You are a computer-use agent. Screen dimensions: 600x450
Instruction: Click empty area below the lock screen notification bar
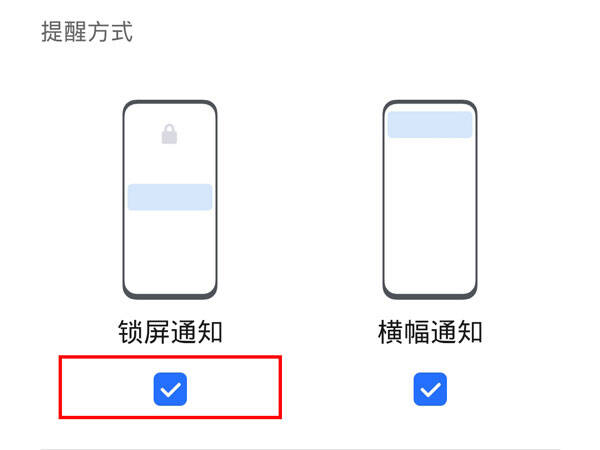point(170,251)
